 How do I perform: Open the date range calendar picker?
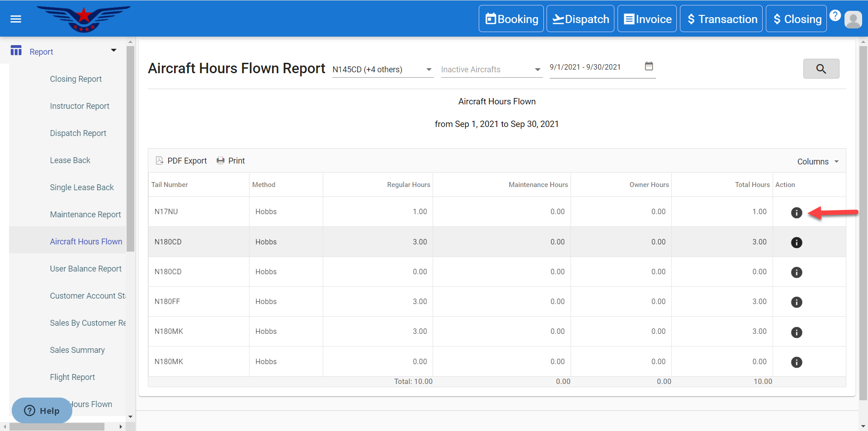pos(649,66)
